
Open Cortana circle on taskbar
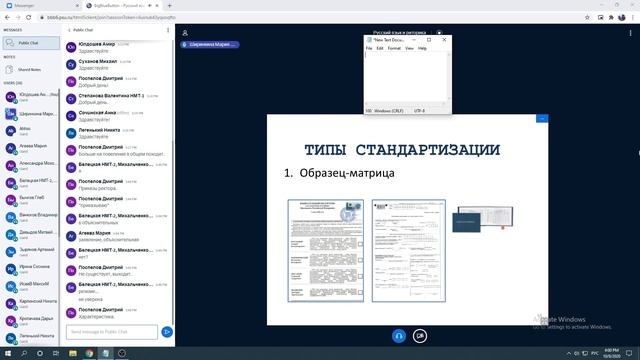click(40, 353)
